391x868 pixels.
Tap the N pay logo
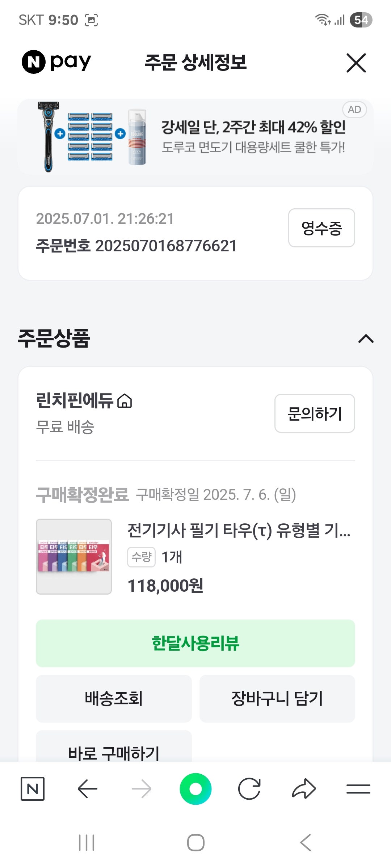[57, 62]
